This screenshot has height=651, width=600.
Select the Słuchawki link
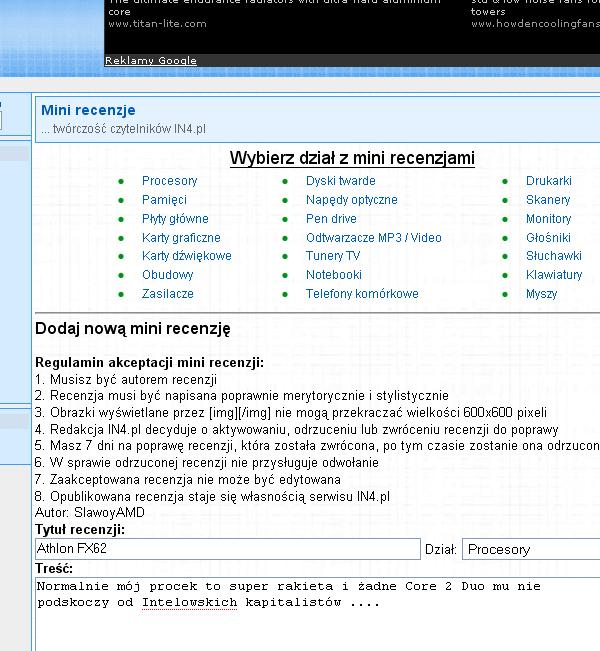[x=553, y=256]
